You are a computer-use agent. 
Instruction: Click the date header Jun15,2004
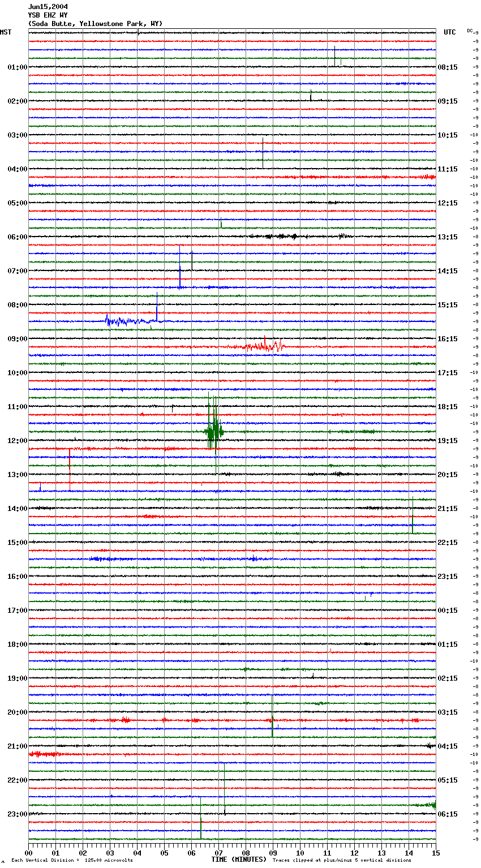[x=48, y=7]
